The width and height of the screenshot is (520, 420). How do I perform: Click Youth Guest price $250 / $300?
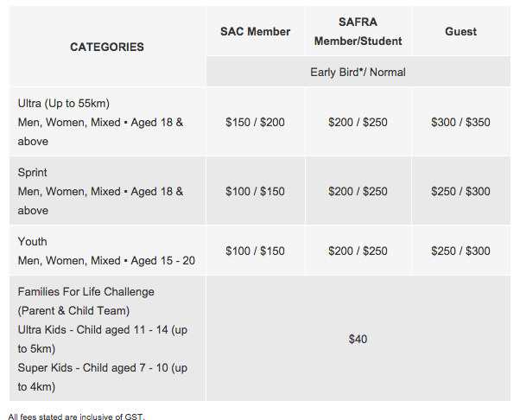[461, 251]
